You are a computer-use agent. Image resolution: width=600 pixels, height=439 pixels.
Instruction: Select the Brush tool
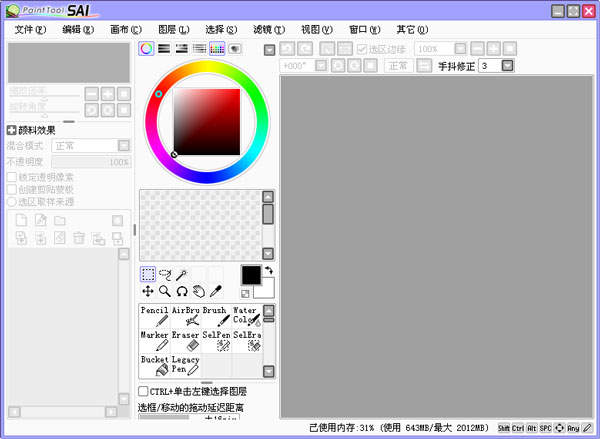coord(216,316)
